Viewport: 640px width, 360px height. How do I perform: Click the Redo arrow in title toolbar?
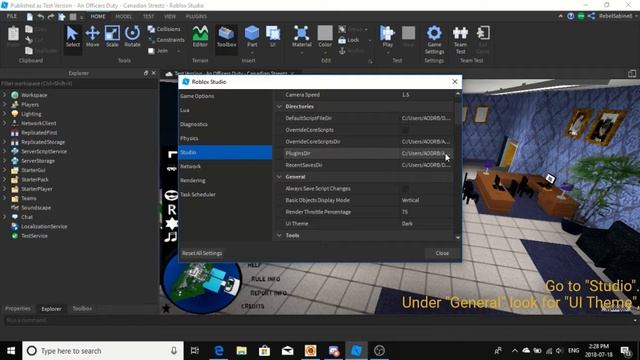tap(51, 17)
